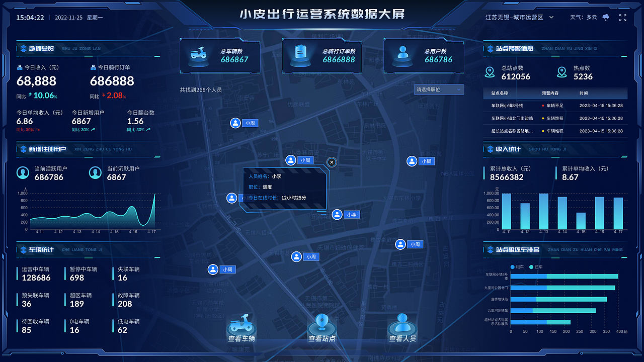Screen dimensions: 644x362
Task: Click the 4-11 bar in income chart
Action: (x=506, y=212)
